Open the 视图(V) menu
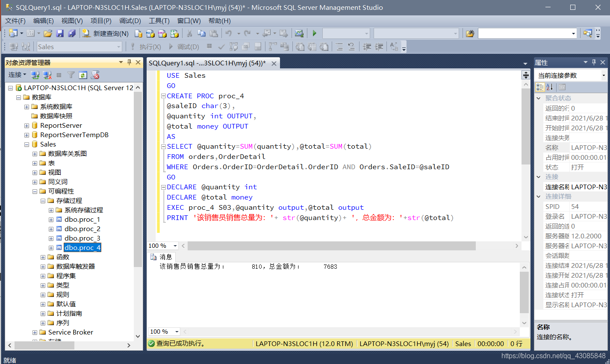 click(72, 21)
